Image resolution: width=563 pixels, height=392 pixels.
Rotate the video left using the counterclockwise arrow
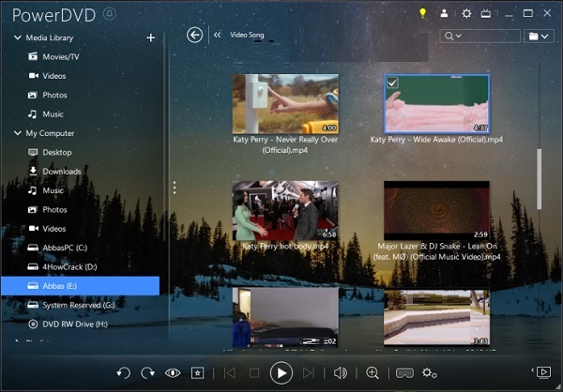point(123,373)
